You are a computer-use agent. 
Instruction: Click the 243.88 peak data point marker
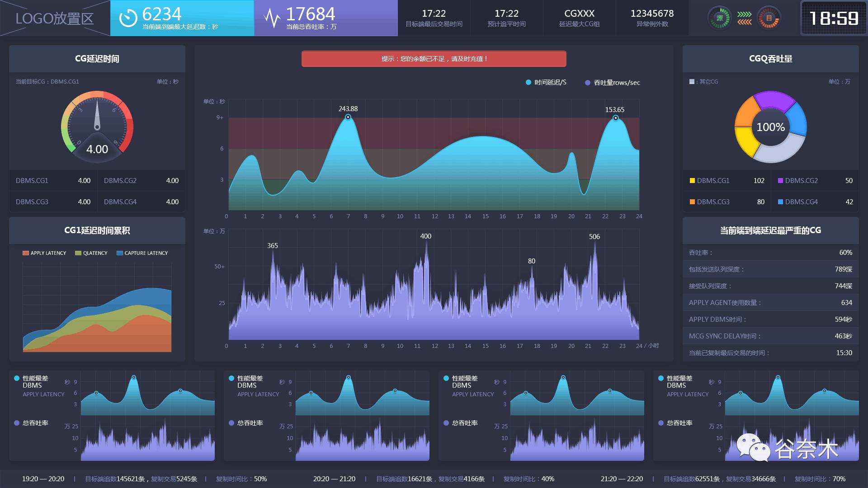348,117
